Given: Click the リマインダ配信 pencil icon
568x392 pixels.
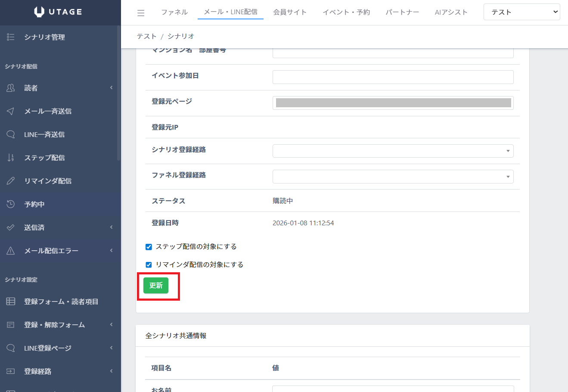Looking at the screenshot, I should pyautogui.click(x=11, y=181).
